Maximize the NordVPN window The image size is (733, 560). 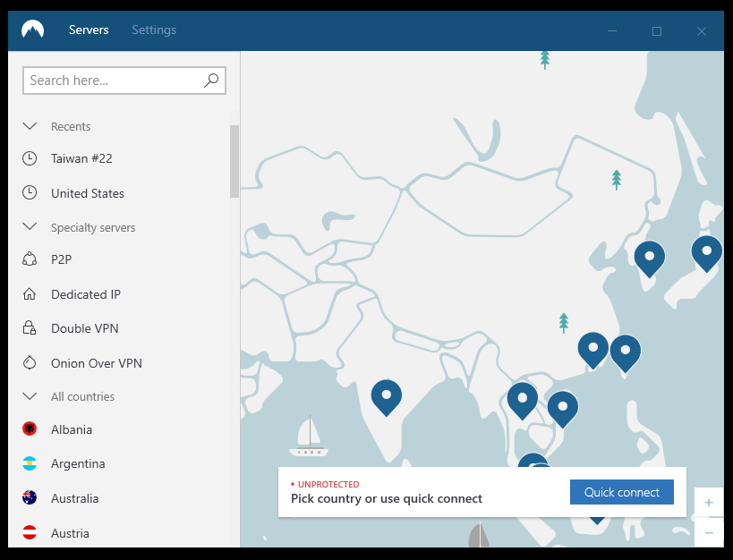point(656,30)
